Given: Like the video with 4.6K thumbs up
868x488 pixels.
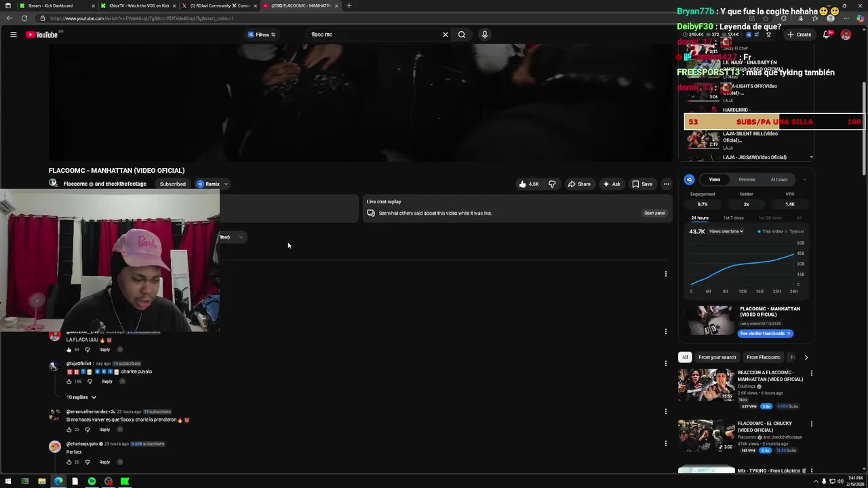Looking at the screenshot, I should click(x=529, y=184).
